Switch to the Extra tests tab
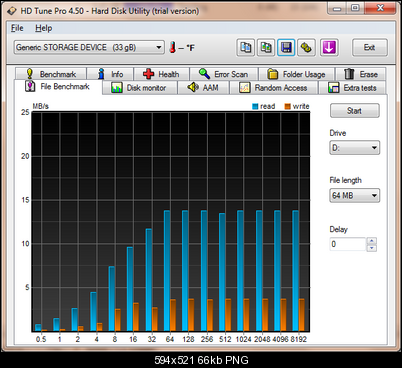This screenshot has height=368, width=402. pos(352,88)
